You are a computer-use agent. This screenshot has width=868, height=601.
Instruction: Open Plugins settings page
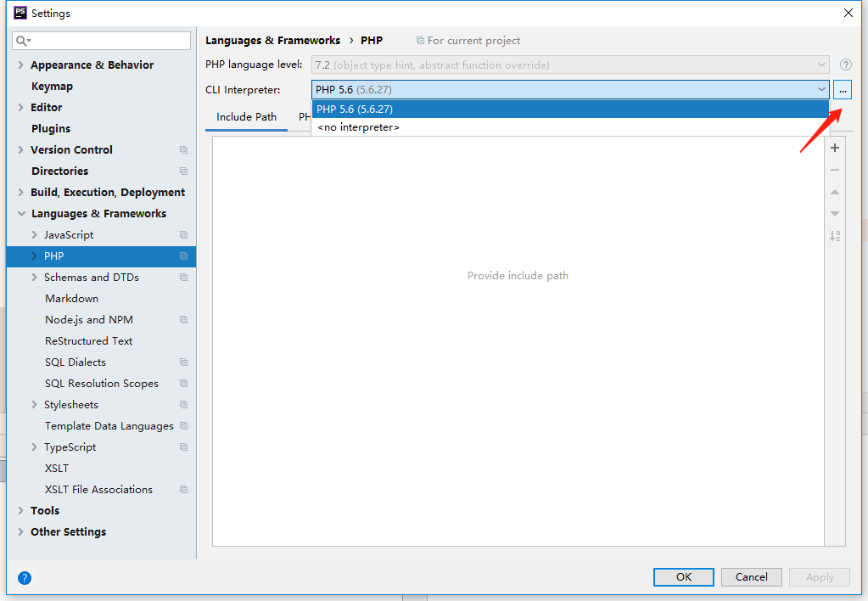click(x=51, y=128)
